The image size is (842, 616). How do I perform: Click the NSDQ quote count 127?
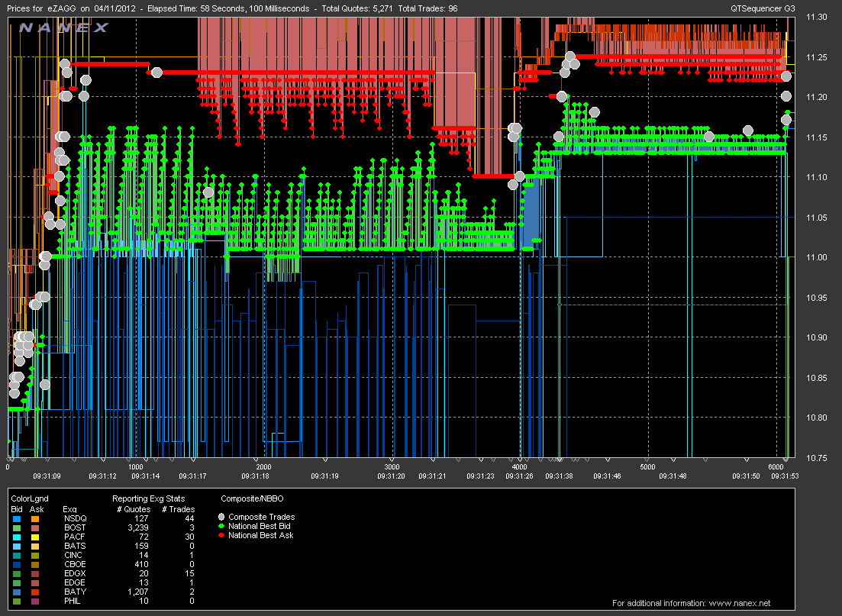click(141, 518)
